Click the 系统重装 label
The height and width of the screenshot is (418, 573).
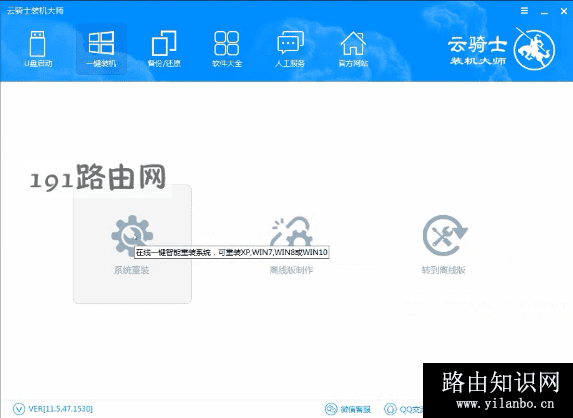pyautogui.click(x=132, y=270)
